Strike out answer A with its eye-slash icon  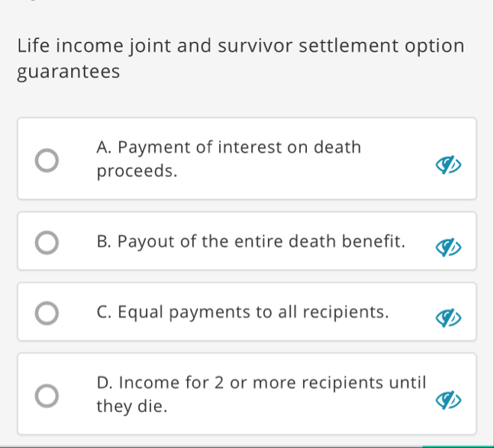[448, 165]
